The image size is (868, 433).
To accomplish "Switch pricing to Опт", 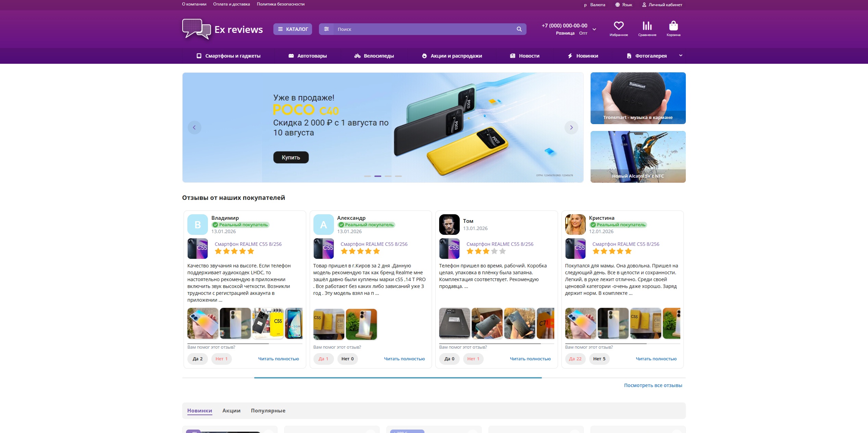I will tap(583, 33).
